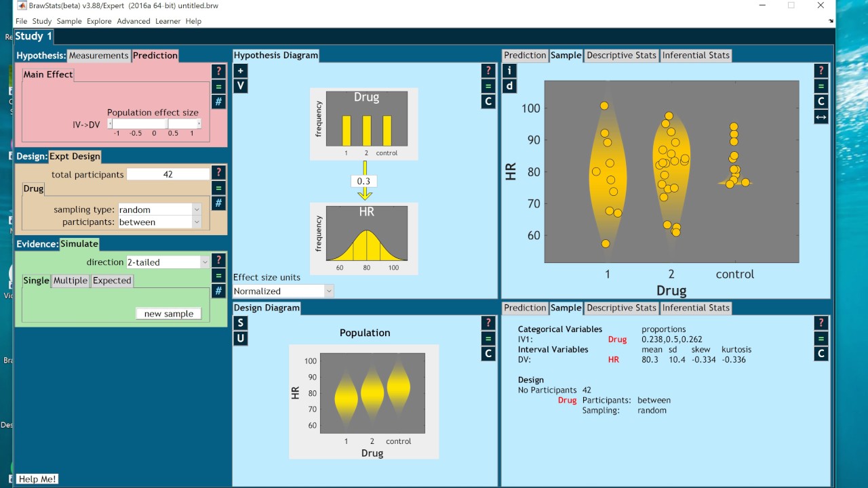
Task: Open the File menu
Action: point(21,21)
